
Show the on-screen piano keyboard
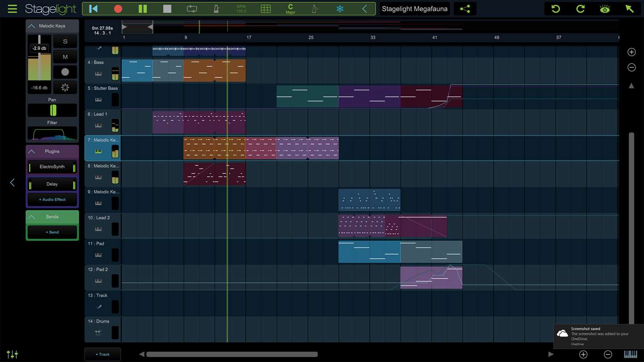(x=631, y=354)
